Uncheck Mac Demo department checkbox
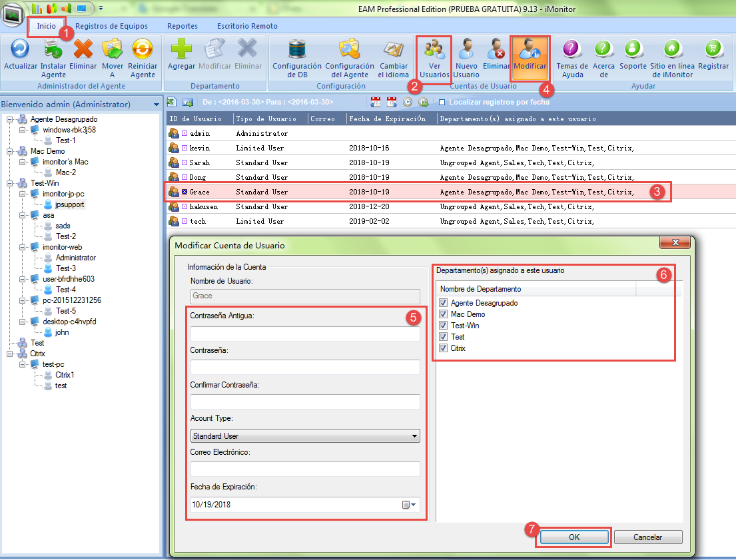Viewport: 736px width, 560px height. tap(443, 314)
